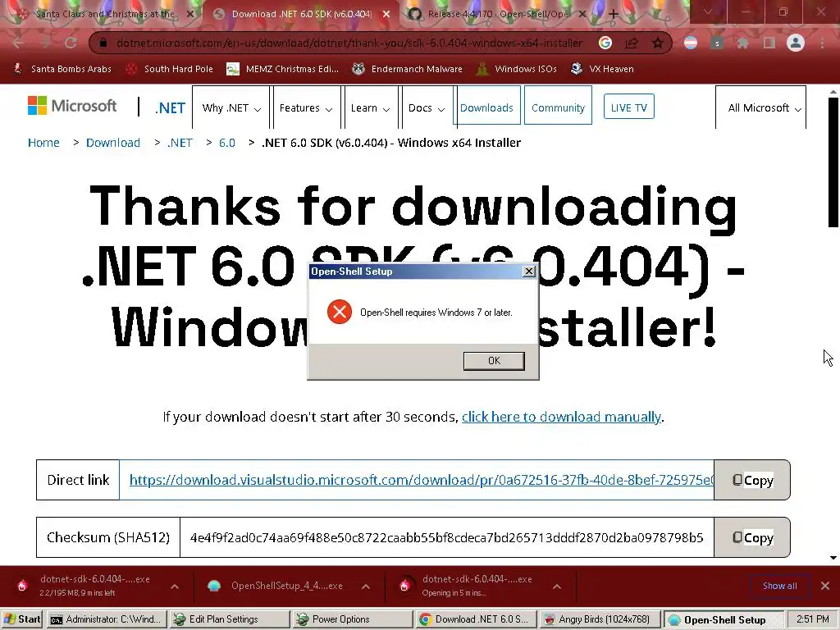Bookmark this page with the star icon
The image size is (840, 630).
point(657,43)
